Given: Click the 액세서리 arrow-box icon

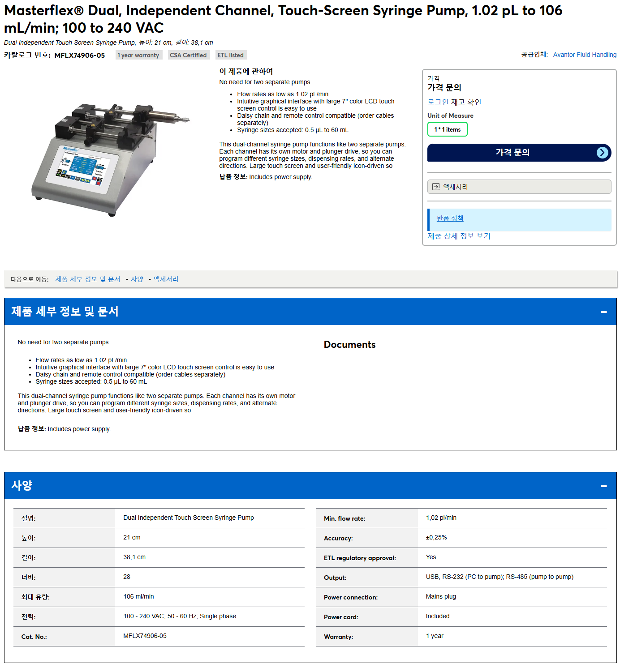Looking at the screenshot, I should [x=436, y=187].
